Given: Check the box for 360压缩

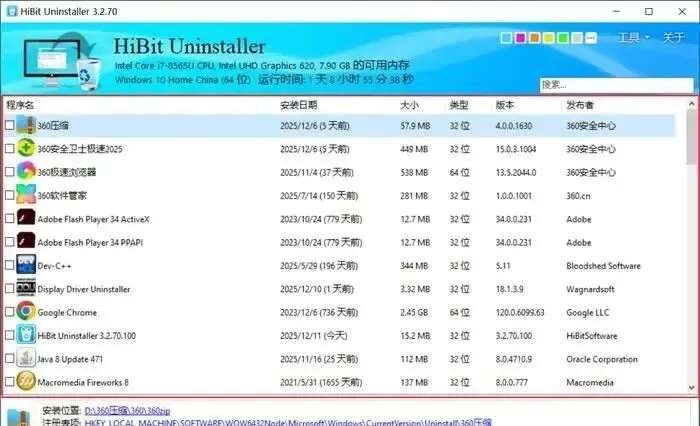Looking at the screenshot, I should pos(9,125).
